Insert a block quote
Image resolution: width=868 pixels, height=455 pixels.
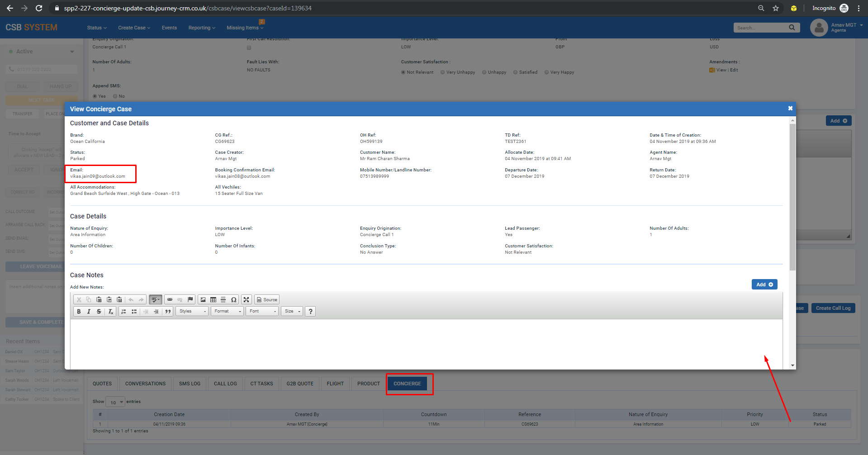tap(168, 311)
